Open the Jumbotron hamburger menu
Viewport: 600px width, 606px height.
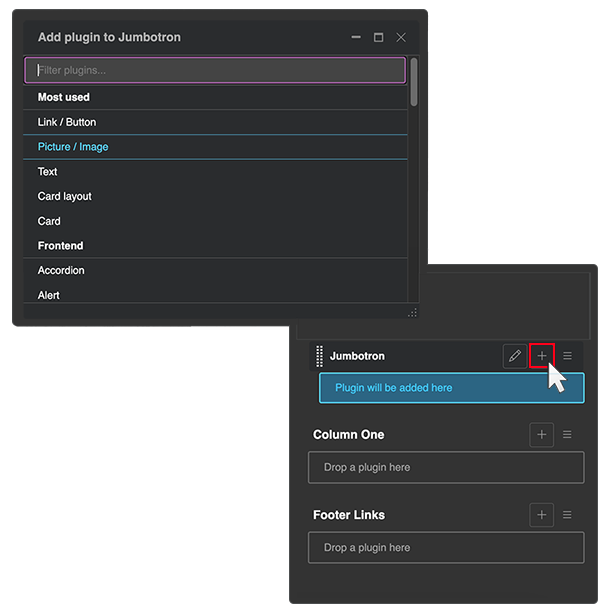[567, 356]
